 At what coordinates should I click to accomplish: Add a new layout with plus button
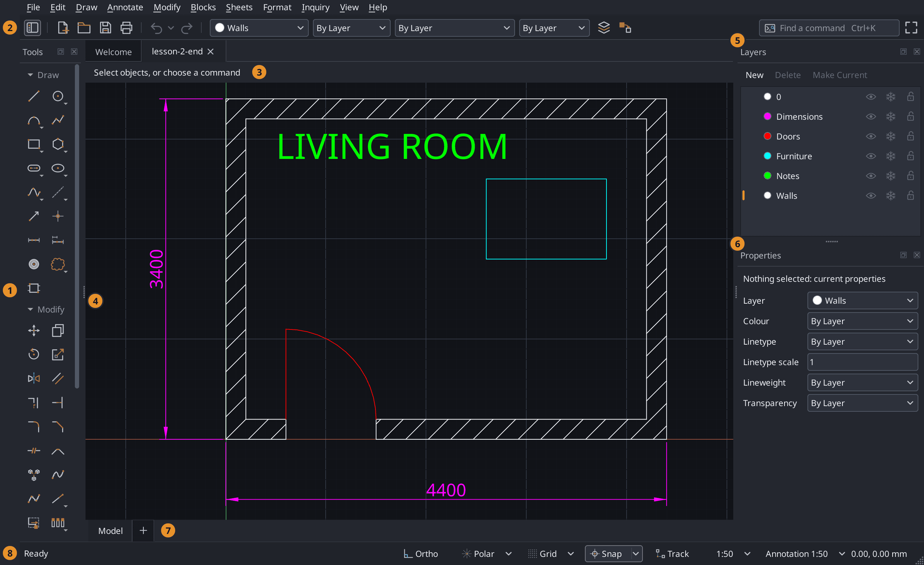[143, 530]
